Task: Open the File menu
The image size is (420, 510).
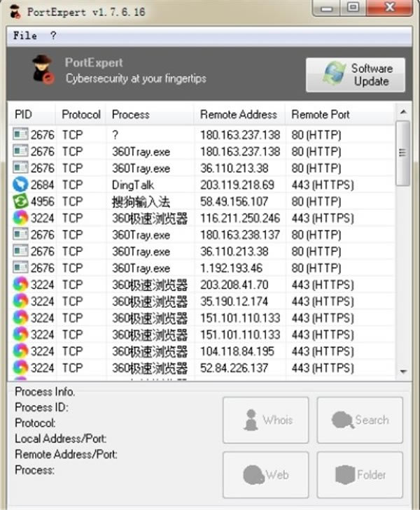Action: click(x=24, y=36)
